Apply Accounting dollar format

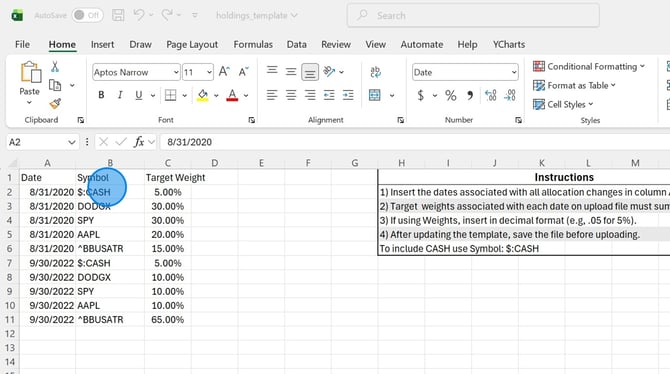[x=420, y=95]
